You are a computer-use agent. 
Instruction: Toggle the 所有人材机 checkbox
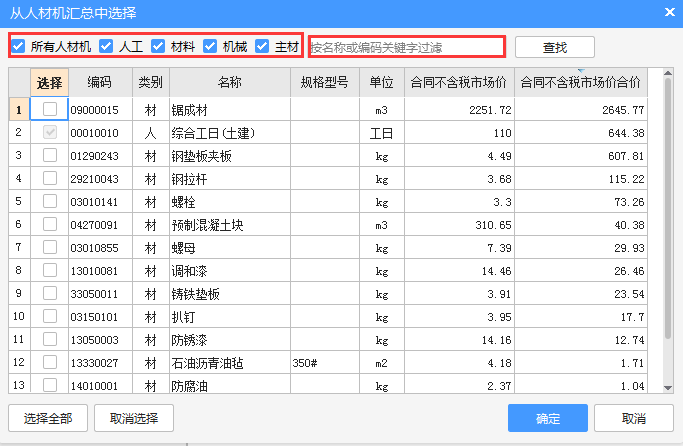coord(19,46)
